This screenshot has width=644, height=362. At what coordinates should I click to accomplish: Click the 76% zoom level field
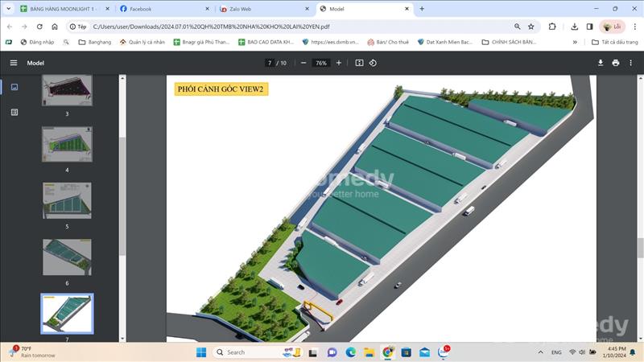click(320, 63)
